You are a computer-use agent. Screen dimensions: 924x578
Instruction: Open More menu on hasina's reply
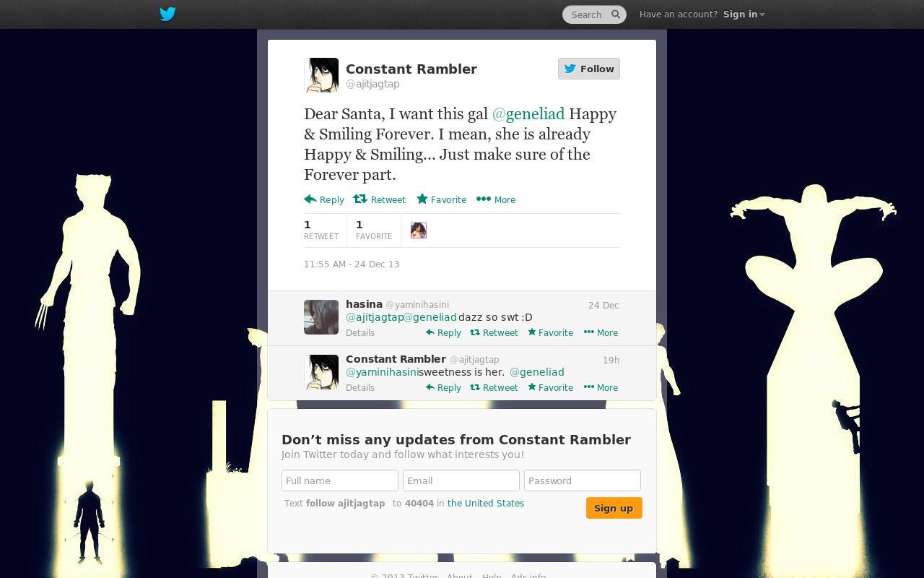point(601,332)
